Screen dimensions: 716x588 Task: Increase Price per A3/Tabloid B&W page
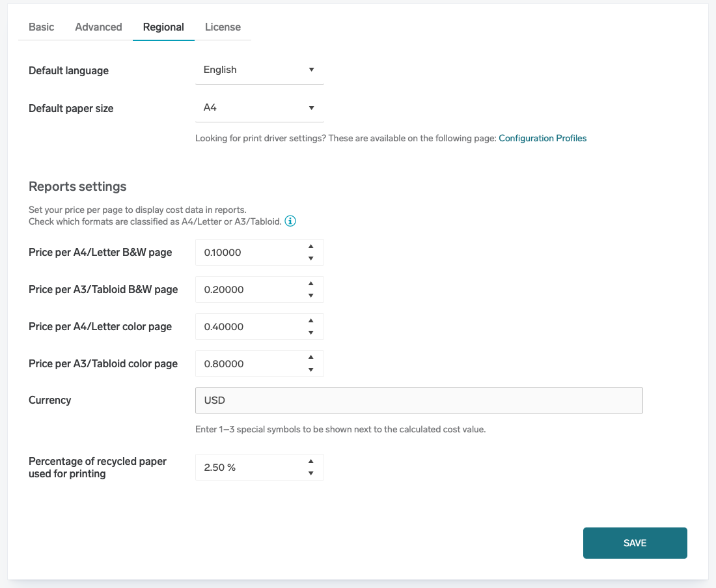click(310, 284)
